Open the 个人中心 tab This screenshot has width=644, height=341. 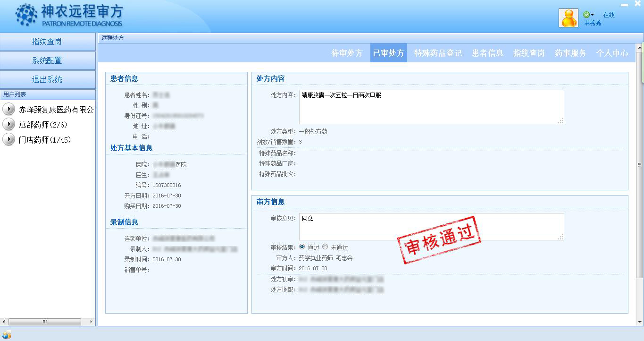pyautogui.click(x=612, y=53)
